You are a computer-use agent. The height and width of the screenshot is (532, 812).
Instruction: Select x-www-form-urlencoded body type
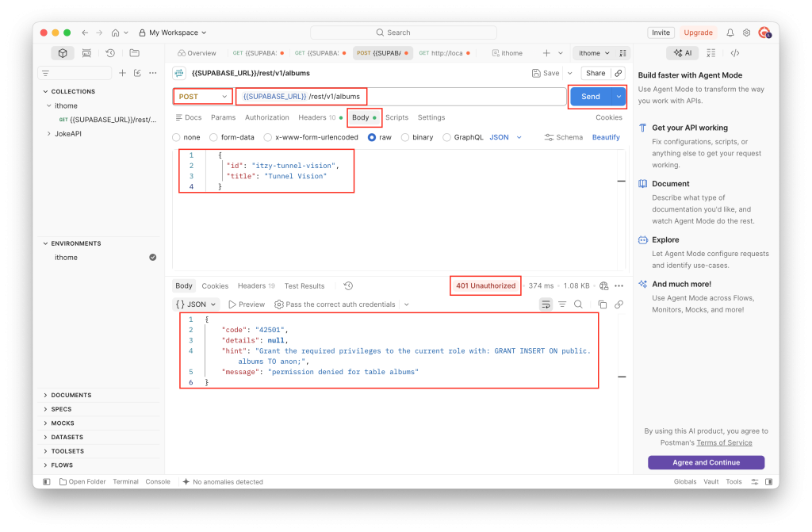pyautogui.click(x=267, y=137)
